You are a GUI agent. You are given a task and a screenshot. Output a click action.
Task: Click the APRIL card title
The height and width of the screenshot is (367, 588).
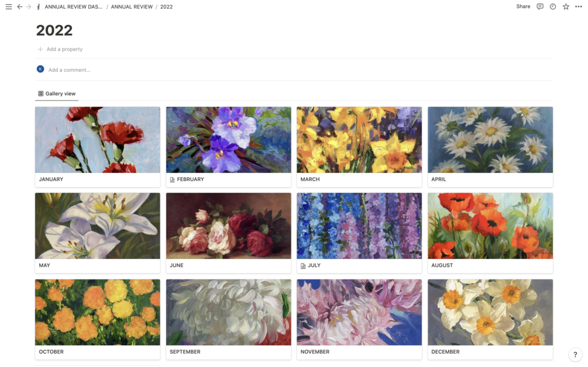click(439, 179)
